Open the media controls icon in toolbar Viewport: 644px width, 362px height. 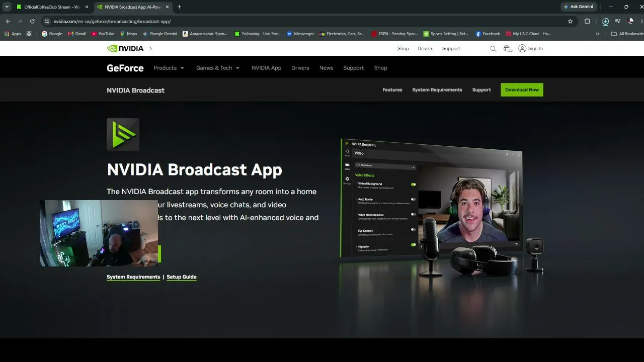click(617, 21)
